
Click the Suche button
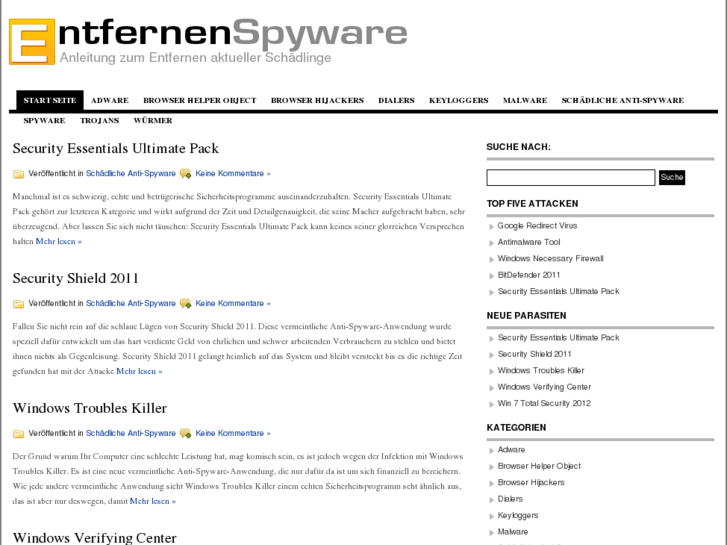pos(672,177)
